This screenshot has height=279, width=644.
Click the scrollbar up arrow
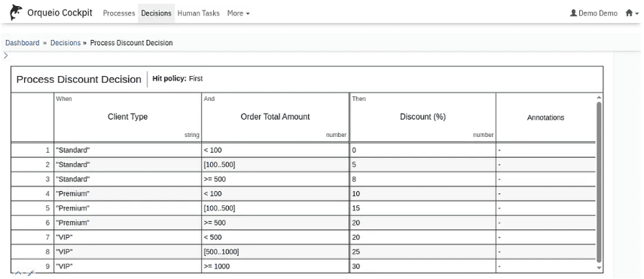point(599,97)
